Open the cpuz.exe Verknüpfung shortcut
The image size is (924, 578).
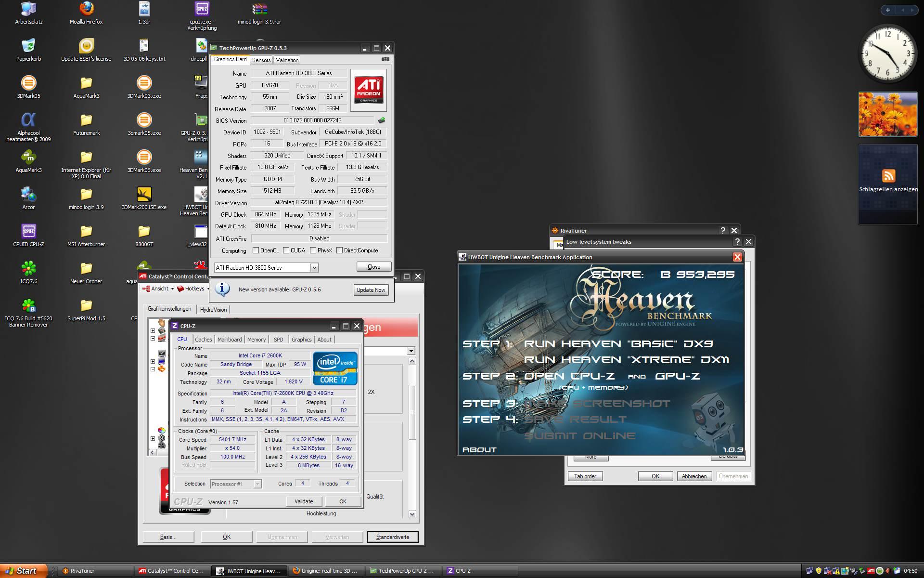202,16
